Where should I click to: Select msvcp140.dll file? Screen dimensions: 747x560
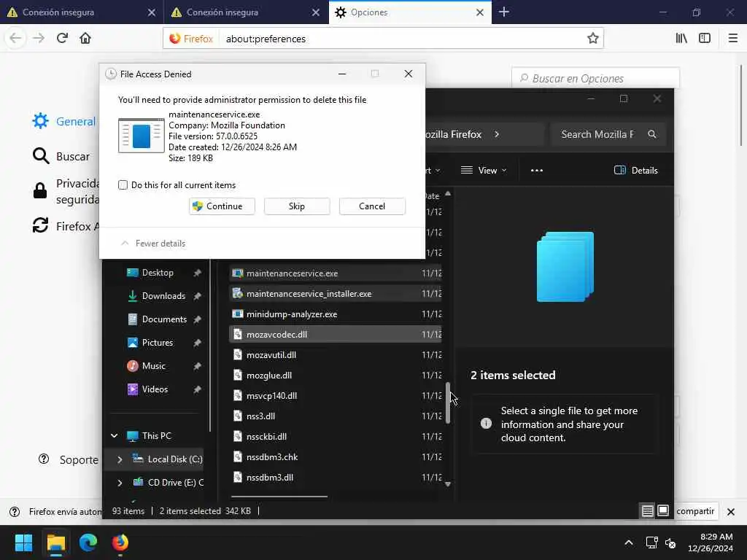pos(336,396)
